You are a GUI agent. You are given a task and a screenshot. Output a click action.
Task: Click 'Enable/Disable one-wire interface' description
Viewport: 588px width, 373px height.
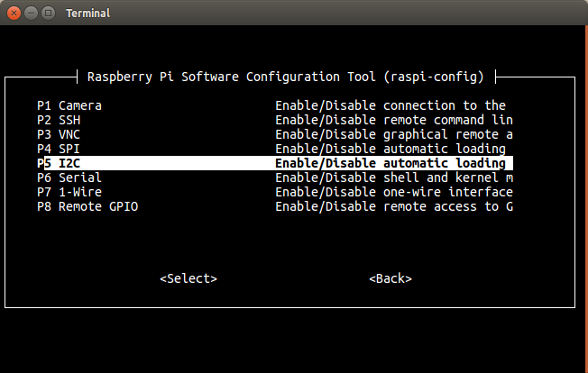pyautogui.click(x=394, y=192)
